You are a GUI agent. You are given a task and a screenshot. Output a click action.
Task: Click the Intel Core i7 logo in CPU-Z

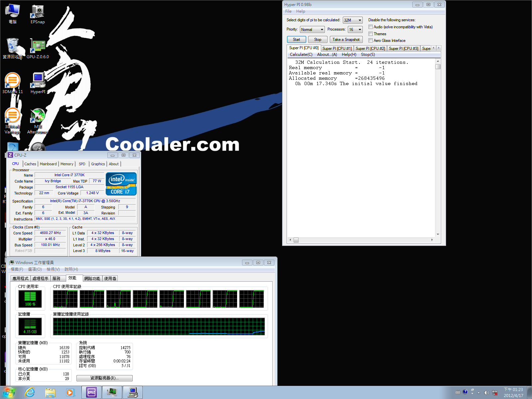[x=121, y=184]
